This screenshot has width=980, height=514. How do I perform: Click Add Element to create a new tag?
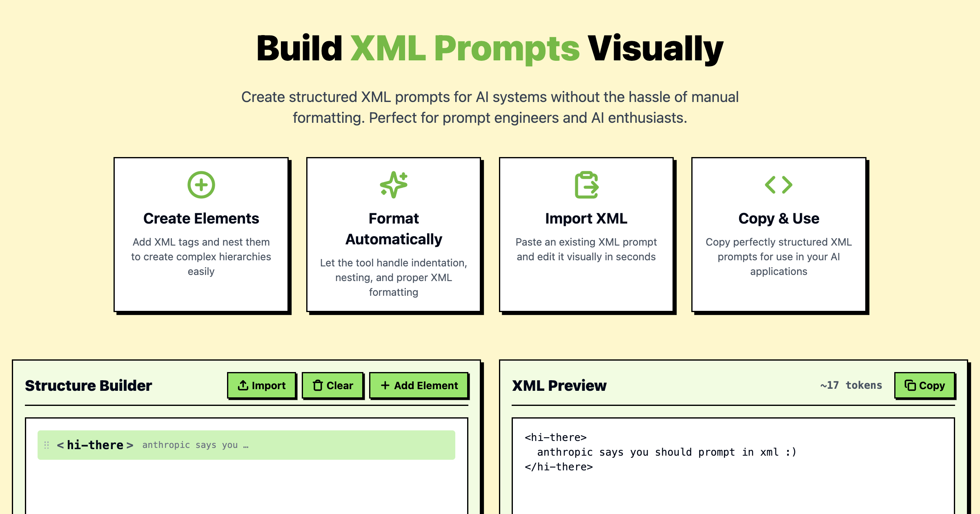(x=418, y=385)
